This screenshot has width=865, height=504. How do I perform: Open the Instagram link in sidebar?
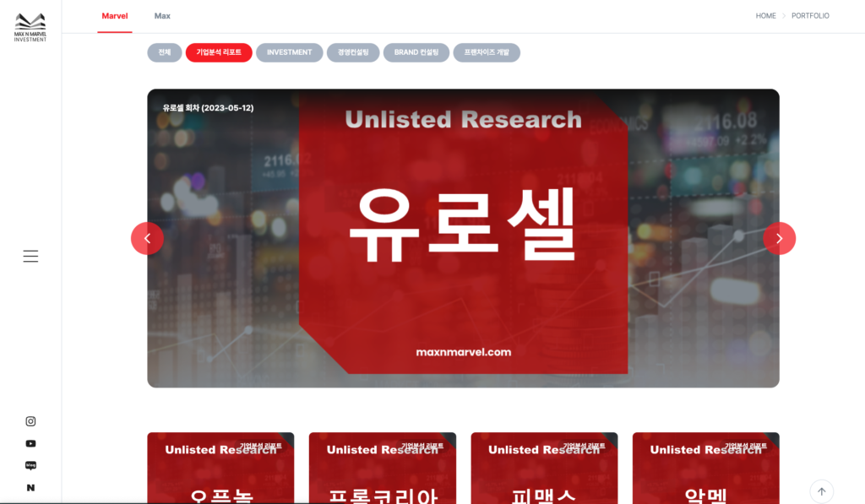click(30, 421)
